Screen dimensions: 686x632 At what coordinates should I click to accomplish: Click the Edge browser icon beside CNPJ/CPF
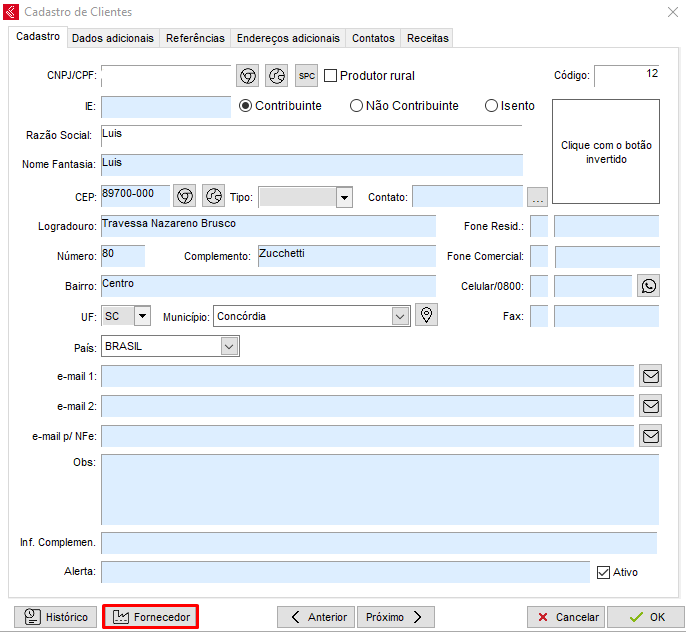click(x=276, y=76)
